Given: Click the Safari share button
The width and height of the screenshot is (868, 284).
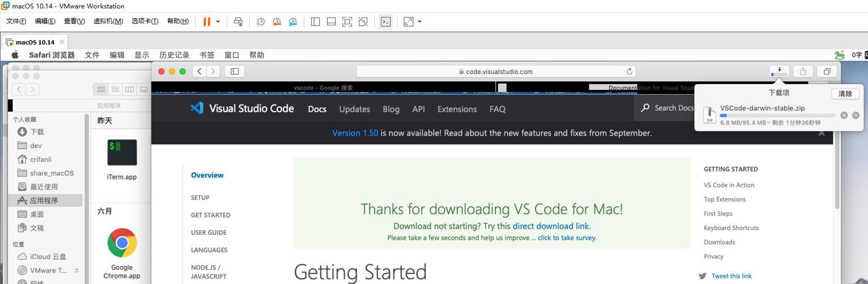Looking at the screenshot, I should [803, 71].
